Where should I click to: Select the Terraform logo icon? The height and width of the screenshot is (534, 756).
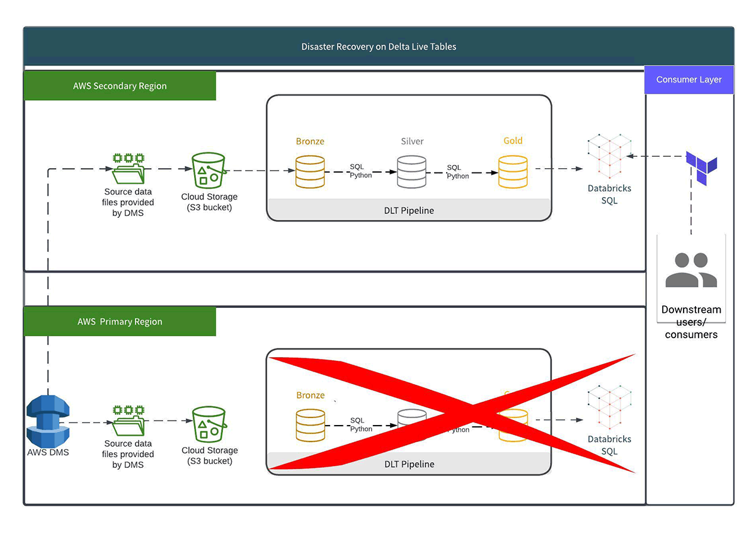pyautogui.click(x=702, y=169)
